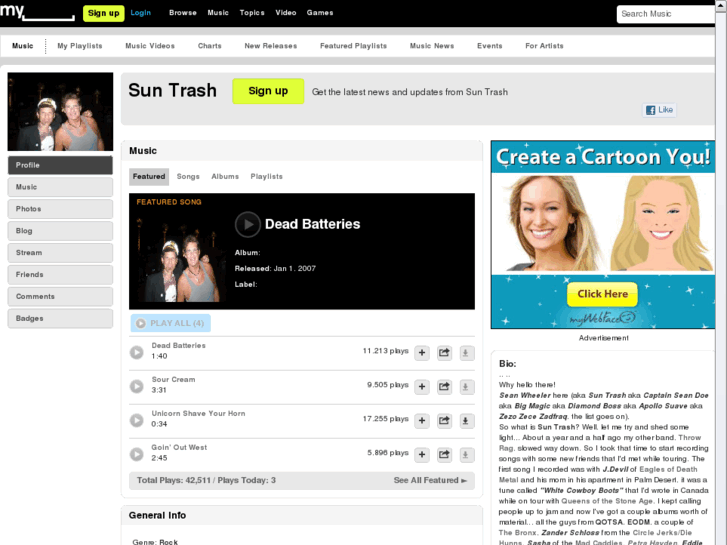727x545 pixels.
Task: Play the song Dead Batteries in list
Action: [137, 352]
